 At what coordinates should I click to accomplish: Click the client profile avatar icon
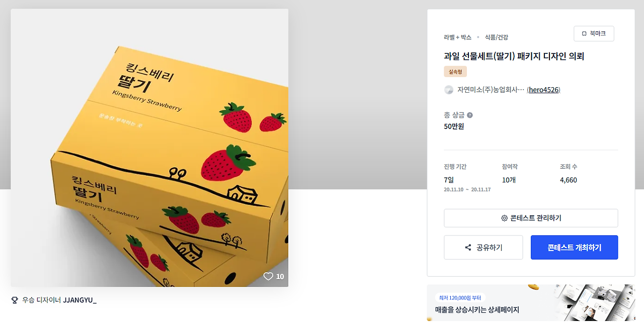(449, 90)
